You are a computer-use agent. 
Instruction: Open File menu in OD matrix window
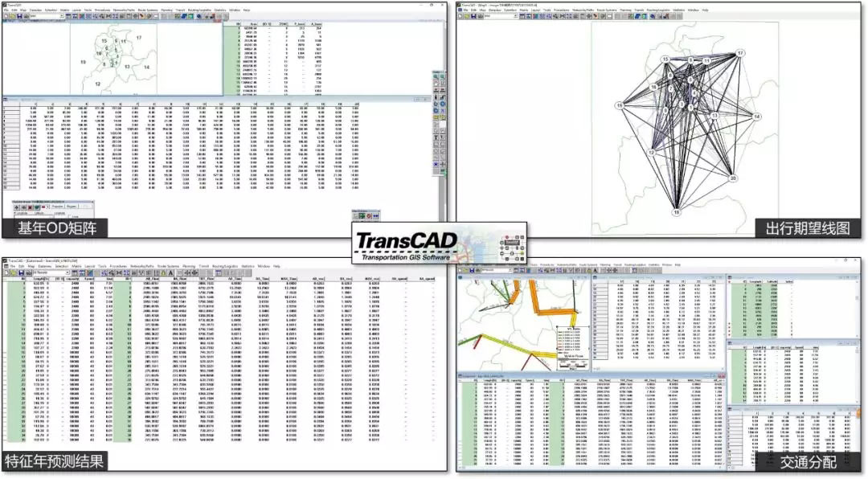(x=6, y=10)
